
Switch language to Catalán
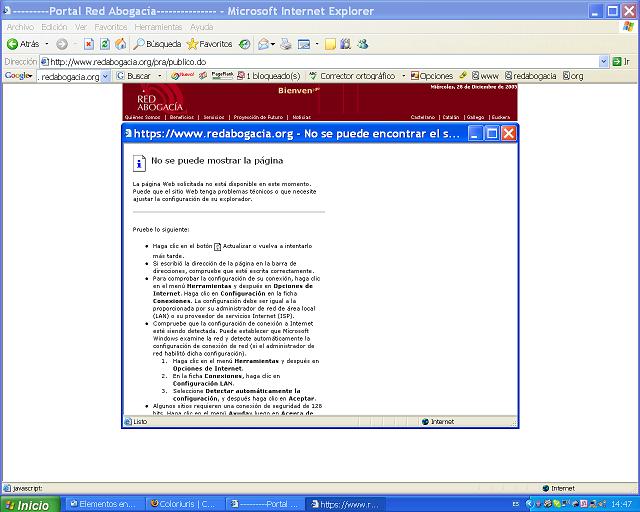tap(451, 117)
